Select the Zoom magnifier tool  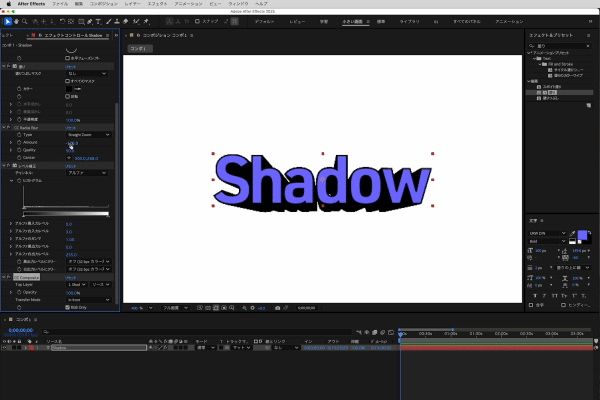pyautogui.click(x=25, y=21)
